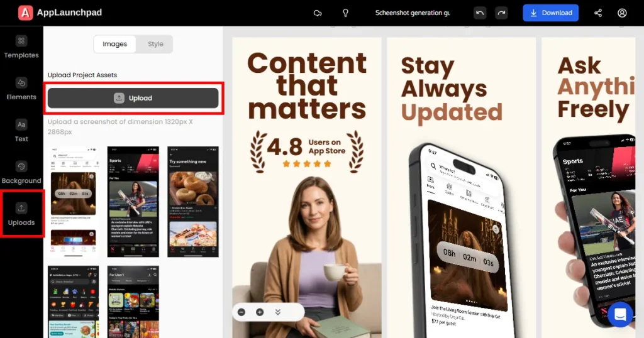
Task: Click the Upload button
Action: [x=133, y=98]
